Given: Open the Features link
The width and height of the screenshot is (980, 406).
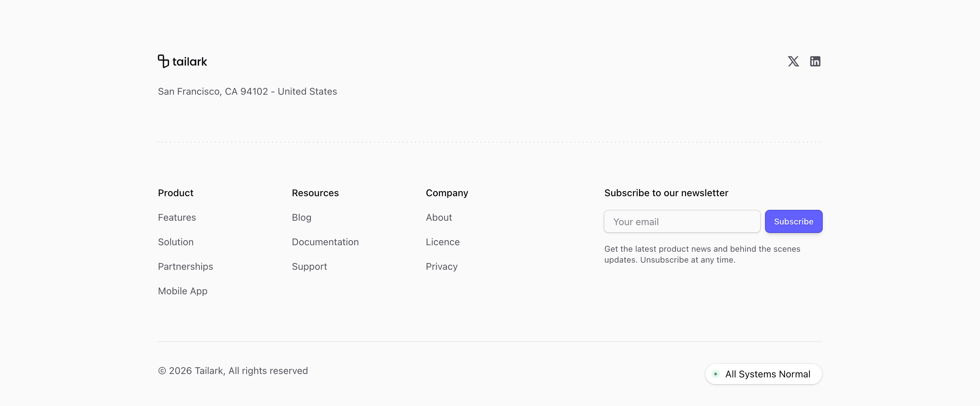Looking at the screenshot, I should pos(177,217).
